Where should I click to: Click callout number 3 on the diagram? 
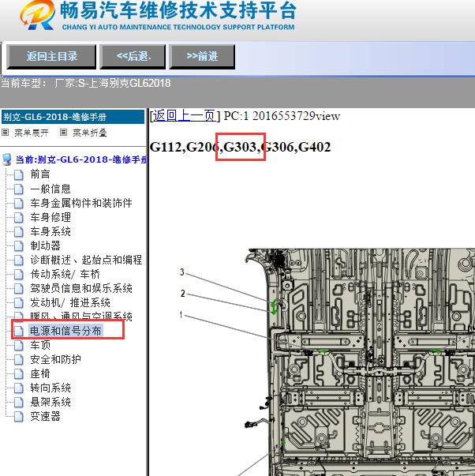click(x=182, y=272)
